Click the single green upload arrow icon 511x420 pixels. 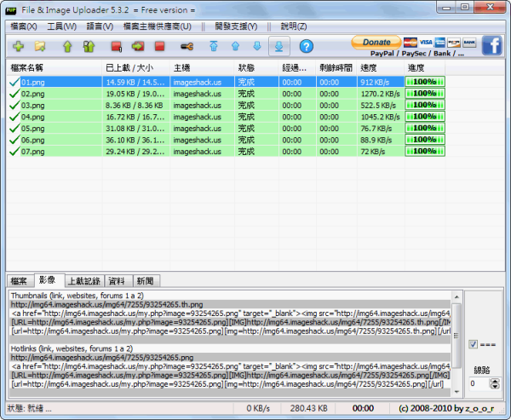pyautogui.click(x=66, y=46)
